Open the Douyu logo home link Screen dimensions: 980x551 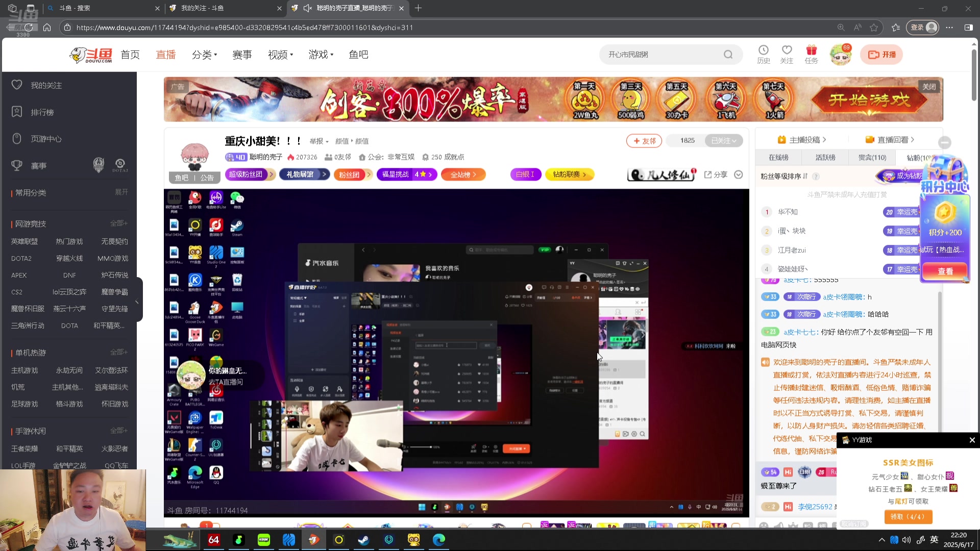click(x=91, y=55)
